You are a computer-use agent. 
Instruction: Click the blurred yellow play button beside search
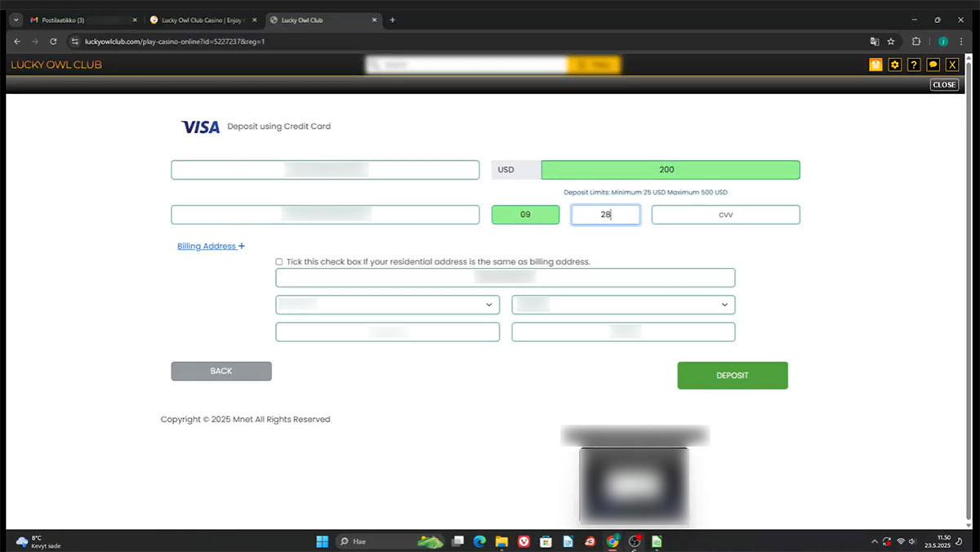point(594,65)
